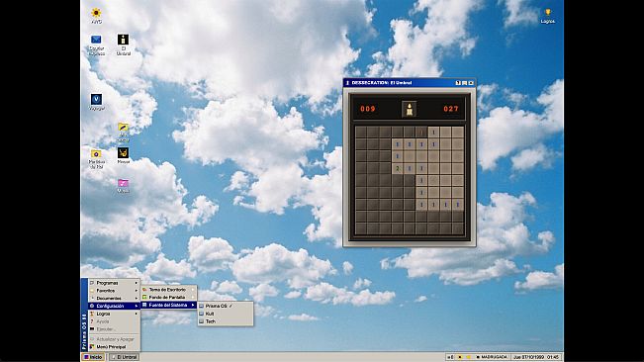
Task: Open the Vigilgal desktop icon
Action: tap(96, 102)
